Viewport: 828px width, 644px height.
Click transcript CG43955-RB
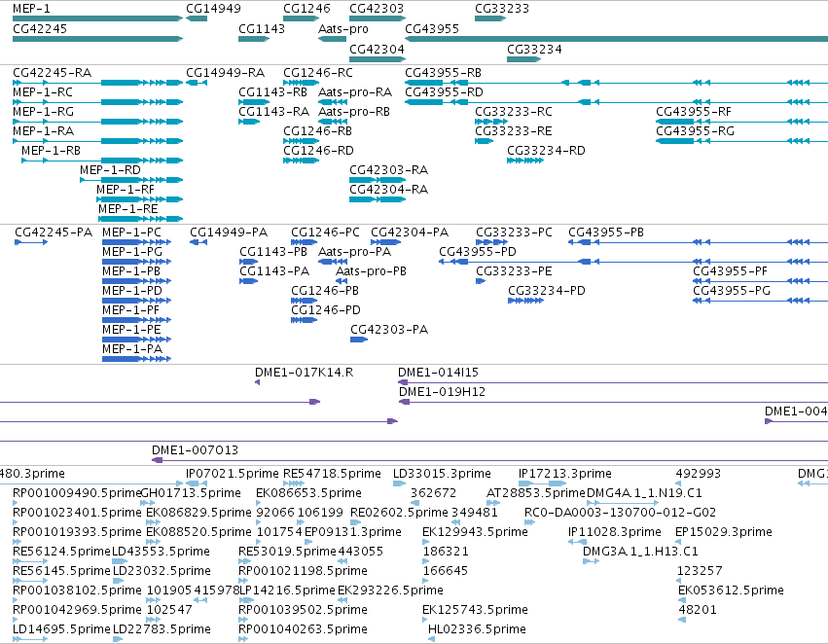coord(616,83)
